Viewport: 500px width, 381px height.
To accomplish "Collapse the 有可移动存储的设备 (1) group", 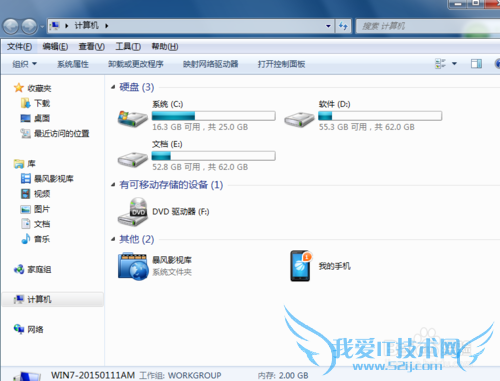I will pos(113,185).
